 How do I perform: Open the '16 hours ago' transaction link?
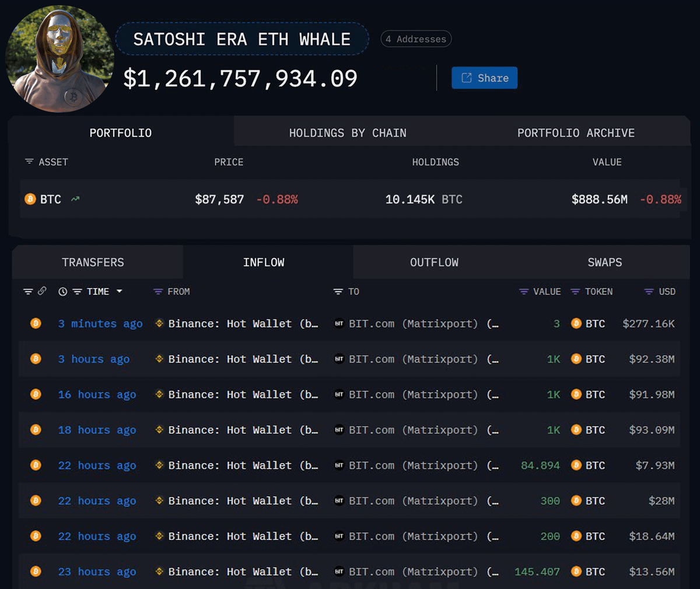click(97, 395)
